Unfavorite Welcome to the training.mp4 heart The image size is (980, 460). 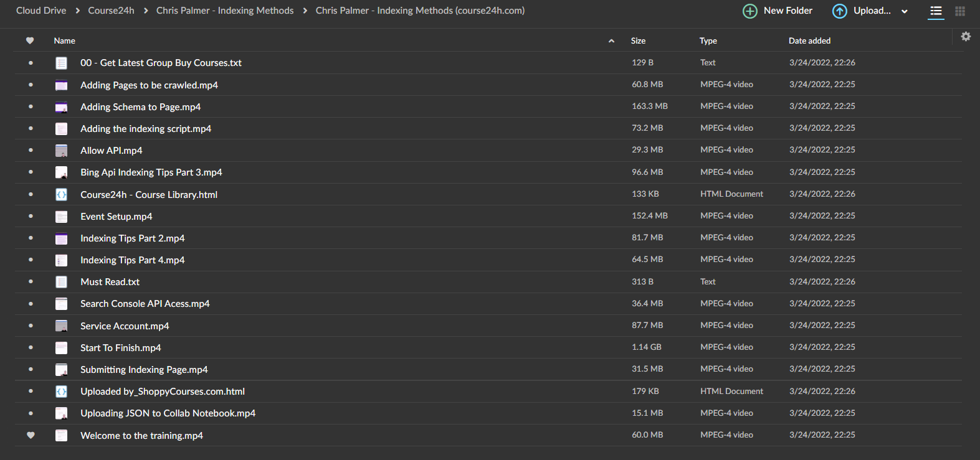coord(31,436)
